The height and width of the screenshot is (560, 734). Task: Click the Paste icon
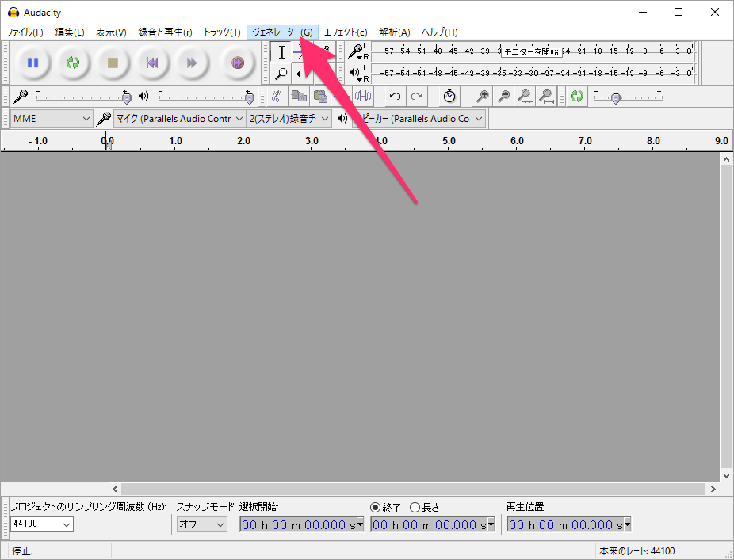point(320,97)
